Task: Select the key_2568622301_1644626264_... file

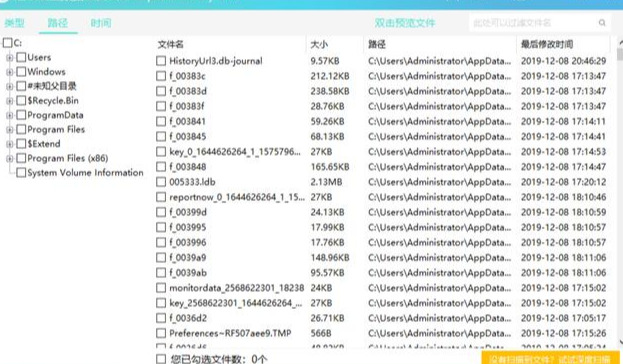Action: pos(236,303)
